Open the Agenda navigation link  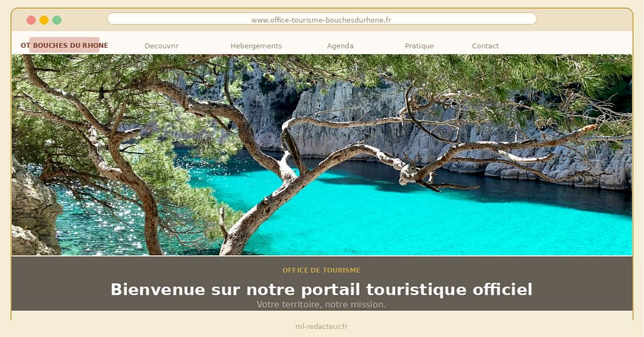click(340, 46)
